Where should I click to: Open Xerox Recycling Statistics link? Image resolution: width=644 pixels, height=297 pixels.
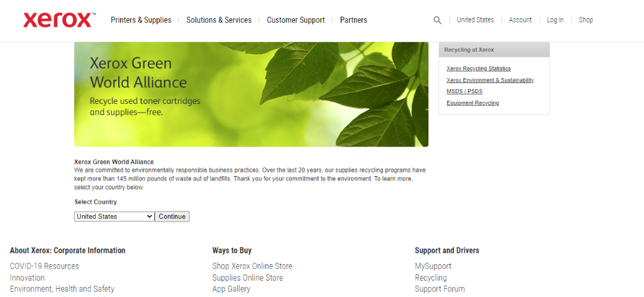click(x=479, y=69)
